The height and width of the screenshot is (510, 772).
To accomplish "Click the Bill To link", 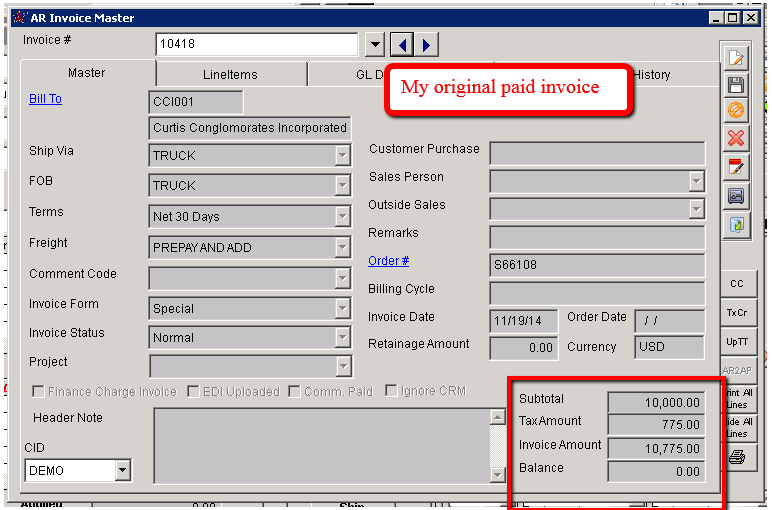I will [x=45, y=99].
